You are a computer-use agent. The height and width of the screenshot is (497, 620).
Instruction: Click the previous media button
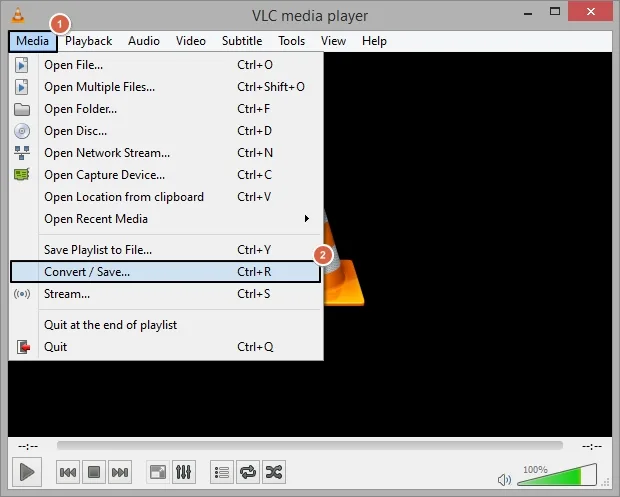pos(68,472)
